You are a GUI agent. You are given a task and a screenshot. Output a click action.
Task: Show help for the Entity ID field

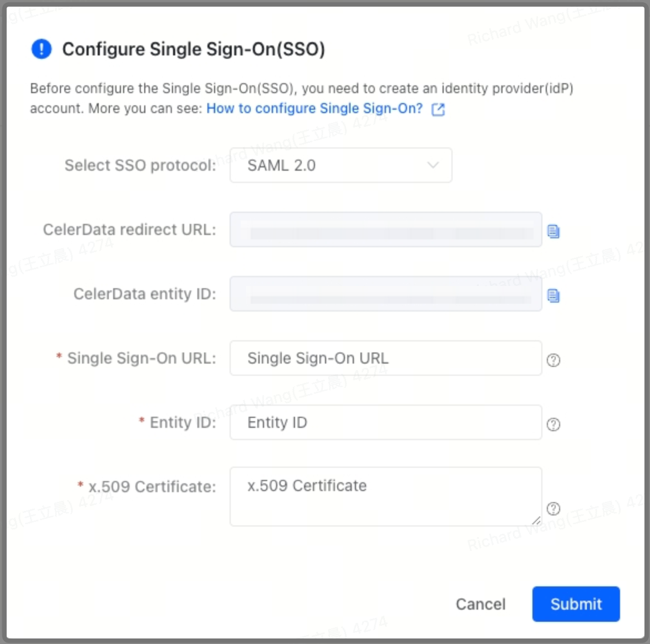point(553,425)
